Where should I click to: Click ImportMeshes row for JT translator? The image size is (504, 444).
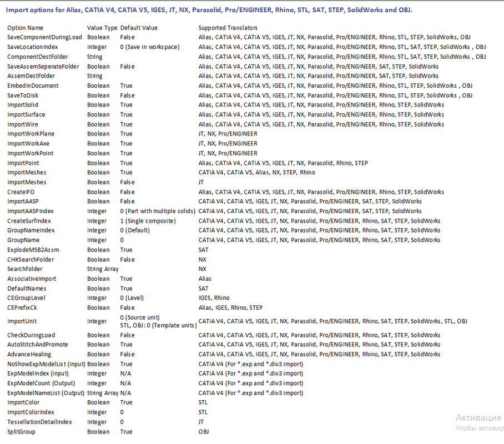[27, 182]
